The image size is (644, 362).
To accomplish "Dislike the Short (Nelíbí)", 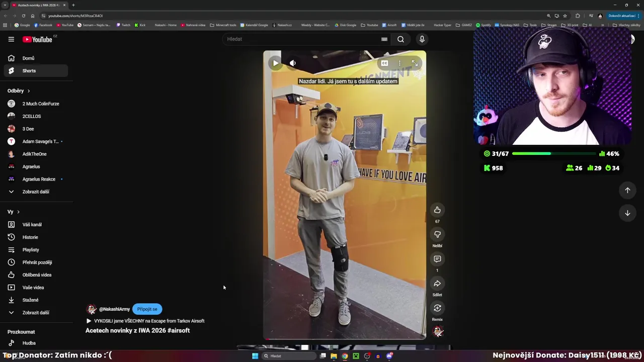I will point(437,234).
